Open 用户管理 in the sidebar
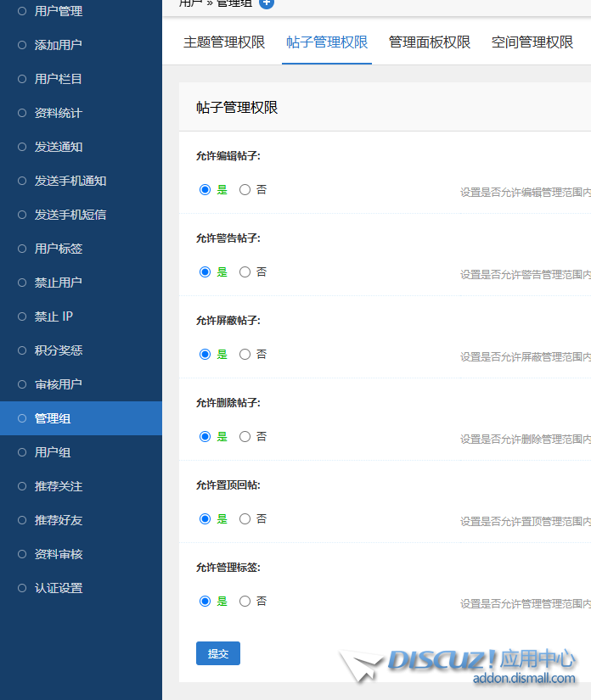 point(59,11)
